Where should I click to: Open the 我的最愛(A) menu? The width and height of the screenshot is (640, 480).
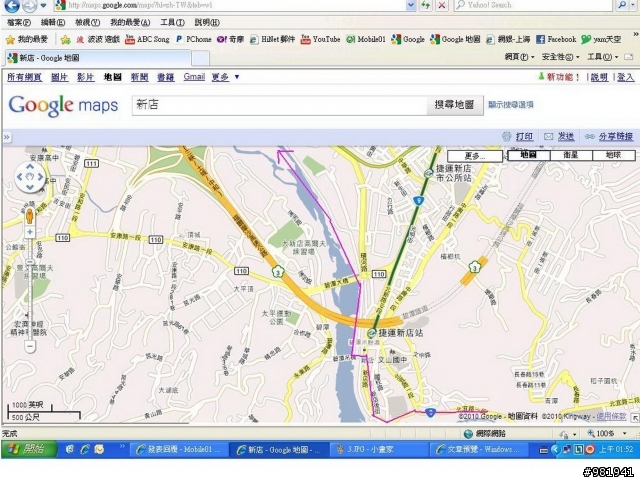click(x=130, y=22)
